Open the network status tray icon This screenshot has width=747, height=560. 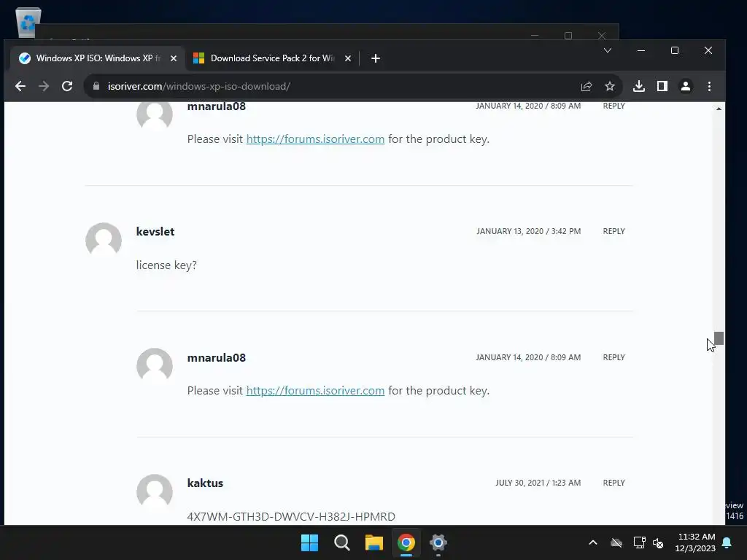click(x=639, y=542)
